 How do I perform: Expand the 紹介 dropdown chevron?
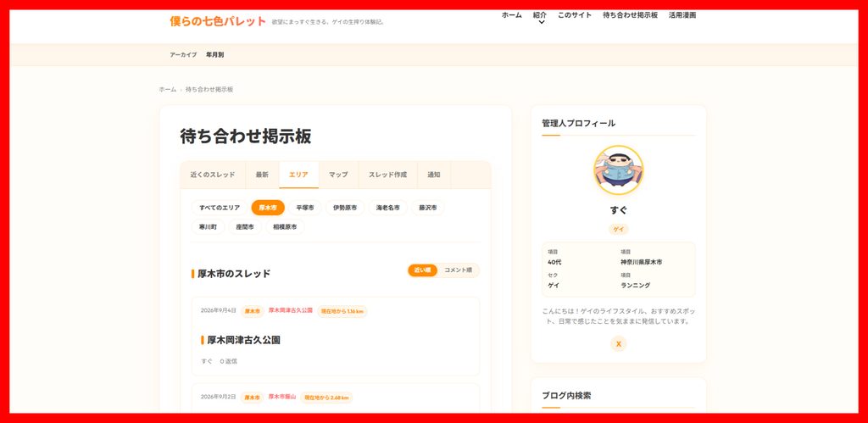[x=541, y=23]
